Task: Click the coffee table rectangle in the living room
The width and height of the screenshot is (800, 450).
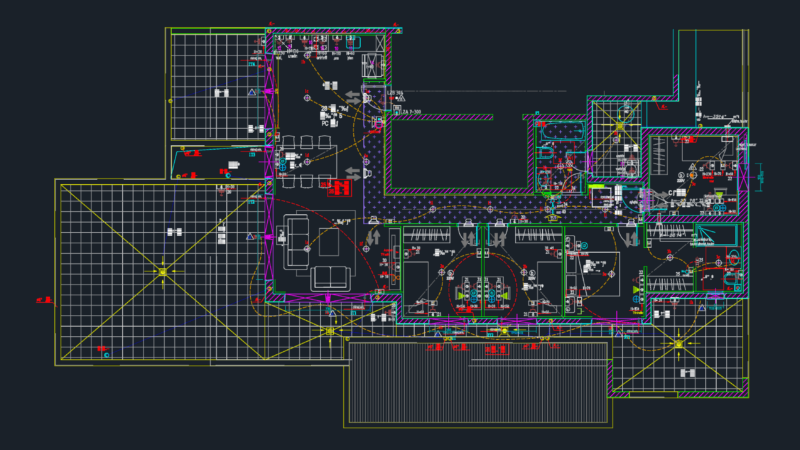Action: 329,242
